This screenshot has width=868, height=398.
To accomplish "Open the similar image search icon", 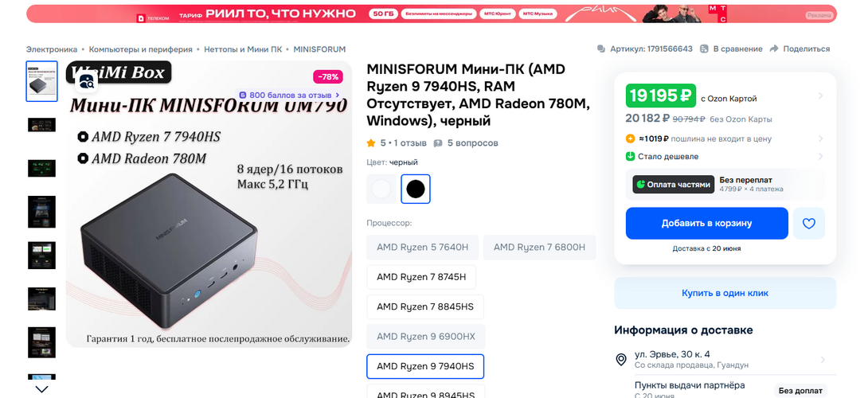I will click(x=86, y=80).
